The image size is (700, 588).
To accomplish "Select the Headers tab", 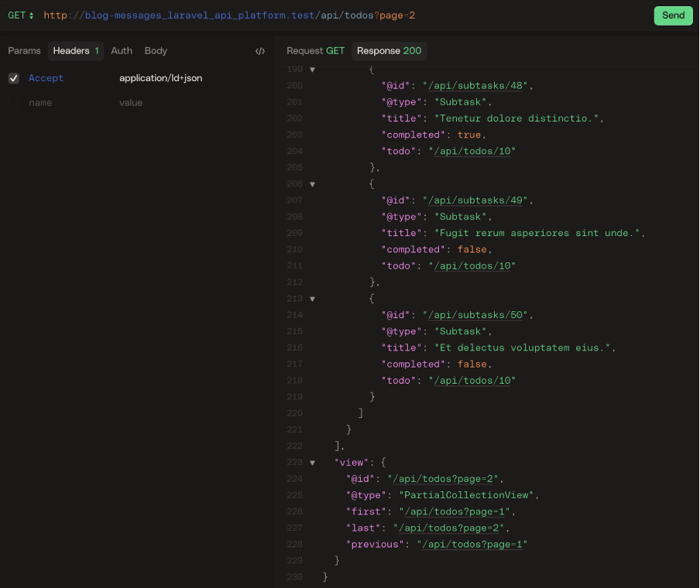I will (x=75, y=51).
